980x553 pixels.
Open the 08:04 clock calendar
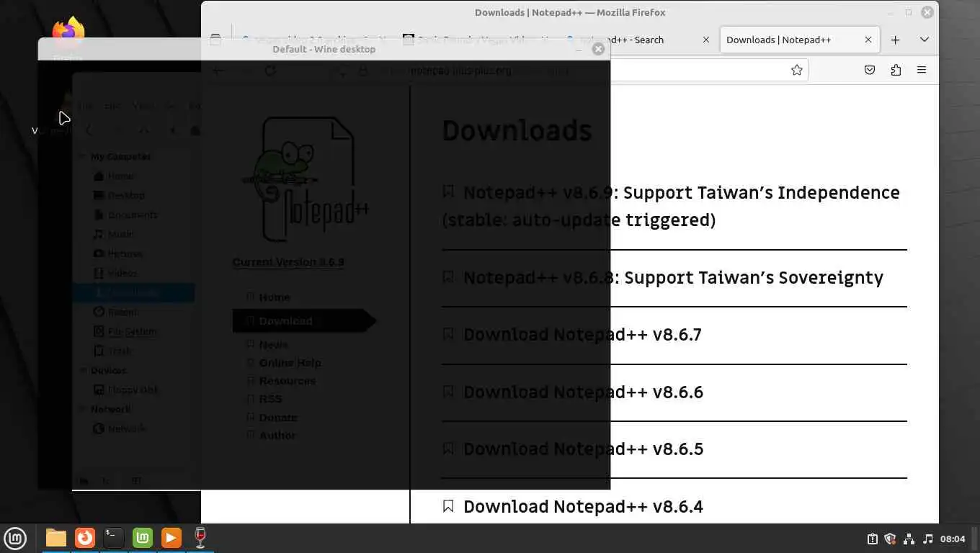click(953, 539)
